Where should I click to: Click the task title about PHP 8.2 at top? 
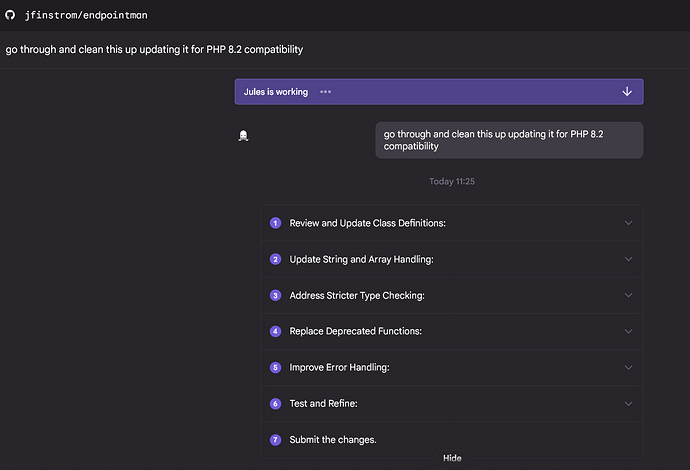pos(154,49)
